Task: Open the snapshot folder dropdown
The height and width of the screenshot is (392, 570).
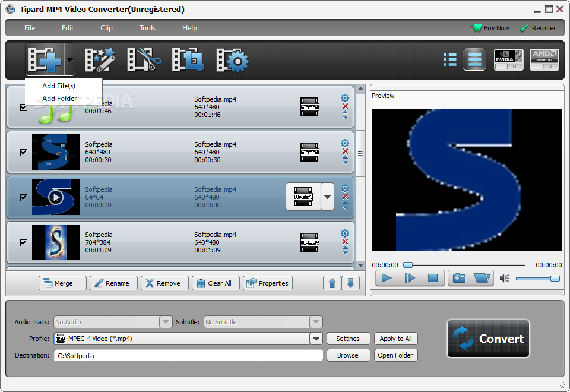Action: coord(482,278)
